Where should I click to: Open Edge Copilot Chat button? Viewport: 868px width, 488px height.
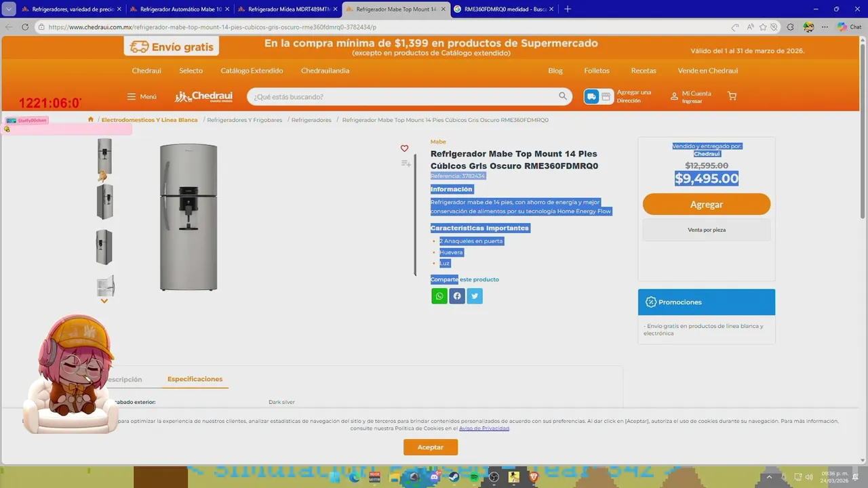[x=850, y=27]
